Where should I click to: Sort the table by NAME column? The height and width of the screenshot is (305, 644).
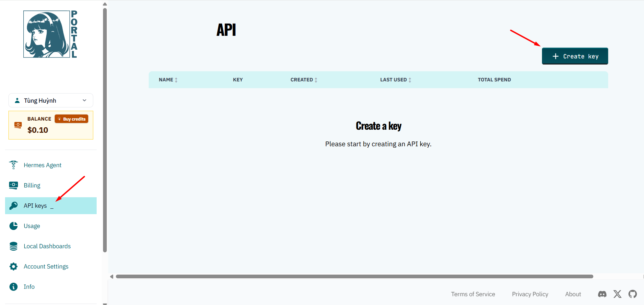[168, 80]
